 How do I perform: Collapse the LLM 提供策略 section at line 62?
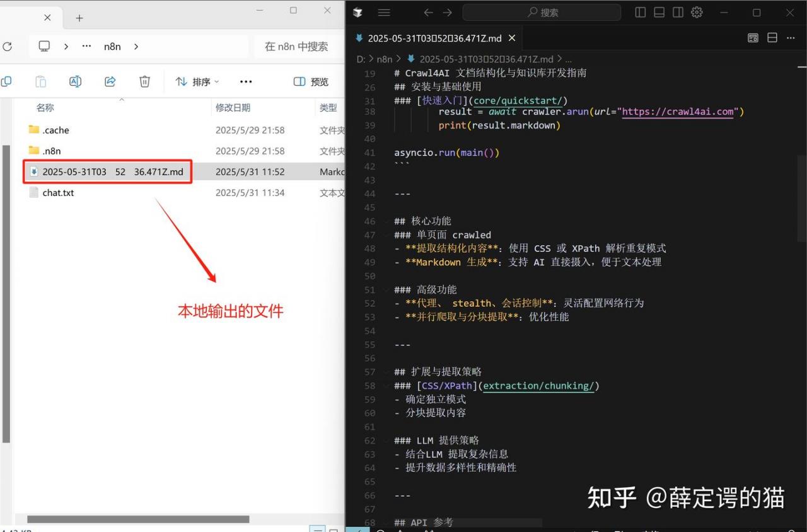pos(387,441)
